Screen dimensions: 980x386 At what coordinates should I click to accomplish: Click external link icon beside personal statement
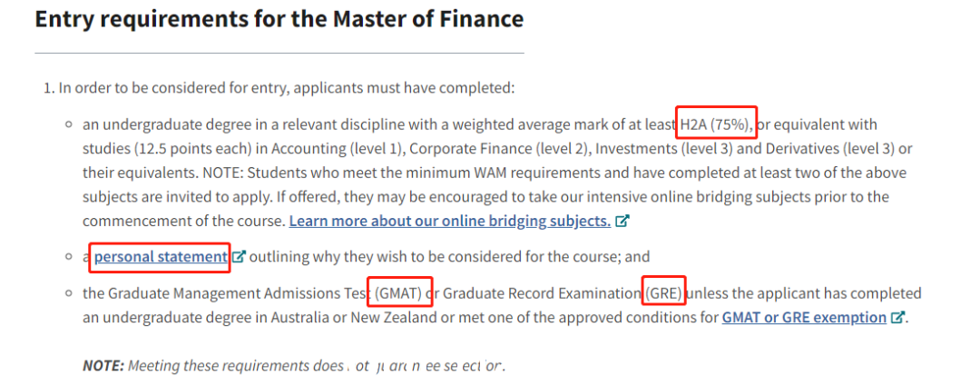(x=240, y=256)
